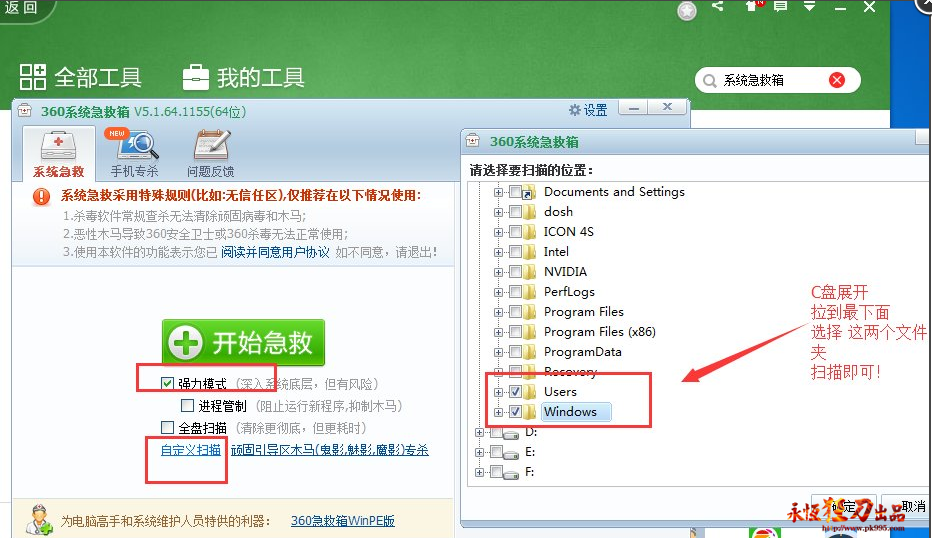
Task: Expand the D: drive node
Action: (479, 432)
